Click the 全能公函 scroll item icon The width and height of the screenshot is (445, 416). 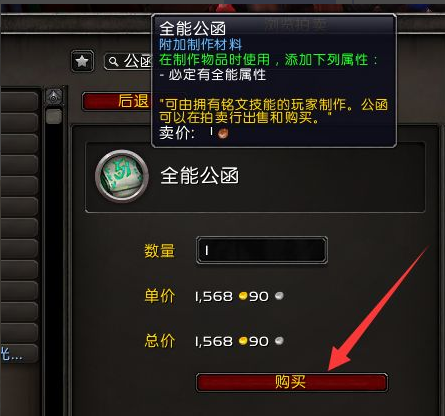click(122, 176)
